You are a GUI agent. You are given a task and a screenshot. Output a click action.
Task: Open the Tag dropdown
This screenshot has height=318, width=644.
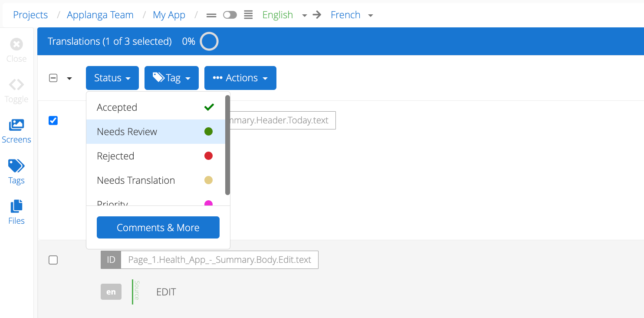tap(171, 78)
